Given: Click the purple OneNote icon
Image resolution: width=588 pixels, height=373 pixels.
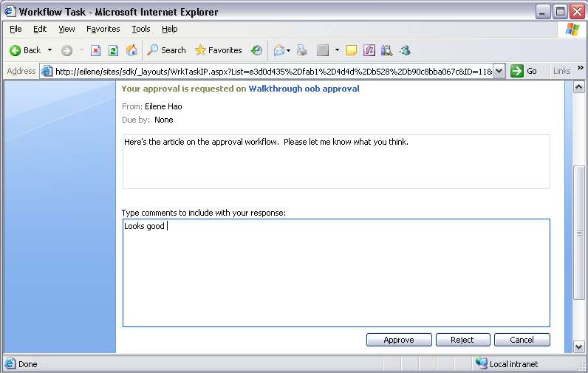Looking at the screenshot, I should tap(369, 50).
